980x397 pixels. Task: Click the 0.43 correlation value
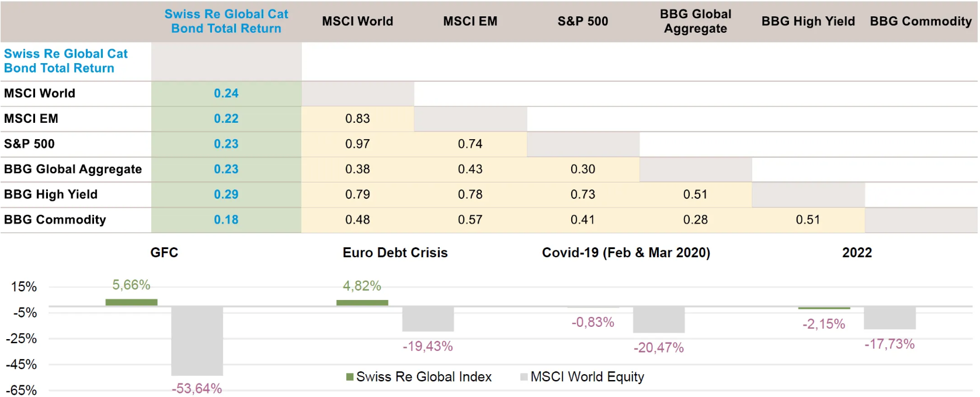point(470,169)
